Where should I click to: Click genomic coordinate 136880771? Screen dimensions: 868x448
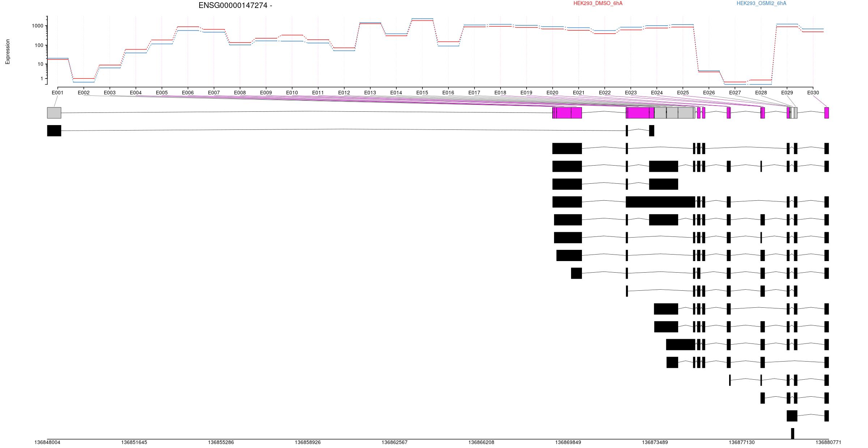[829, 442]
